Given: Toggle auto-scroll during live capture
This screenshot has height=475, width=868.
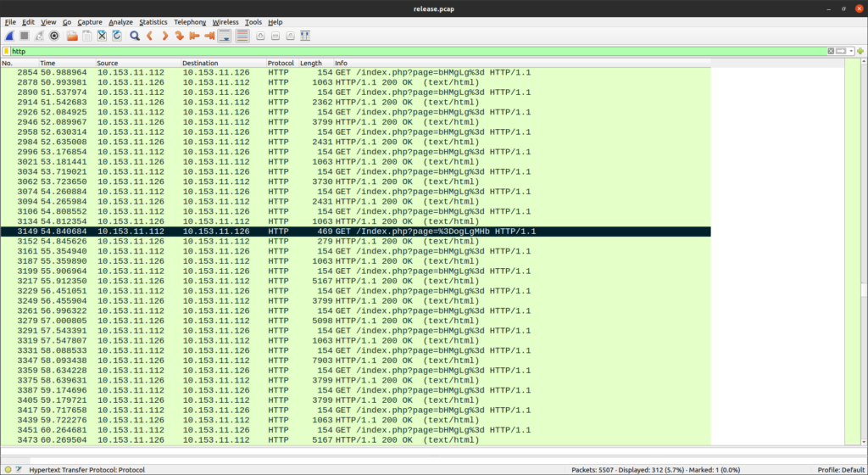Looking at the screenshot, I should pos(225,36).
